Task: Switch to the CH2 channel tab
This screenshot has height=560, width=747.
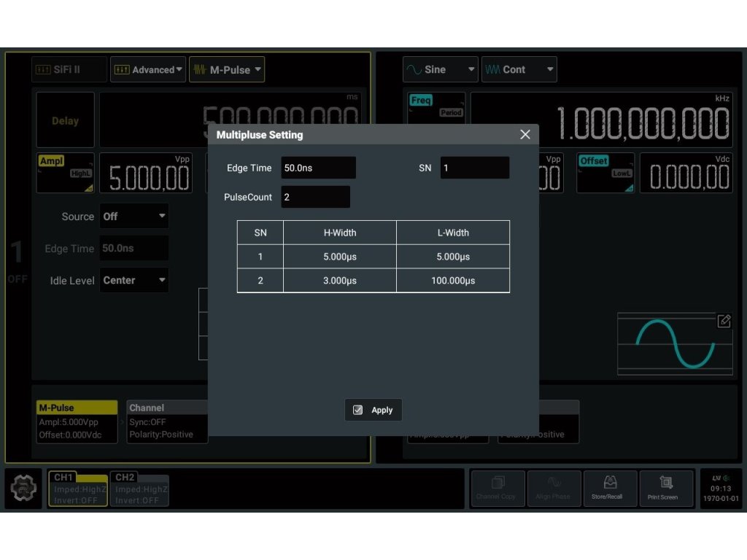Action: point(139,489)
